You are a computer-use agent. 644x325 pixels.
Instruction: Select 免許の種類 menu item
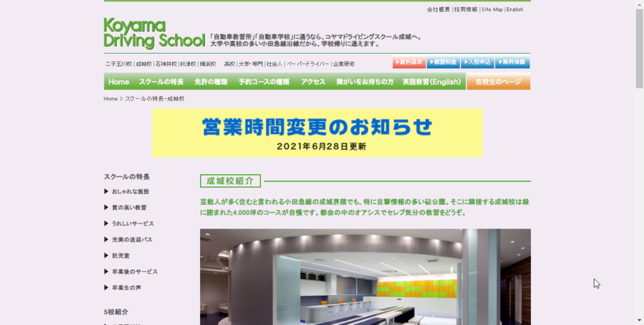tap(211, 82)
